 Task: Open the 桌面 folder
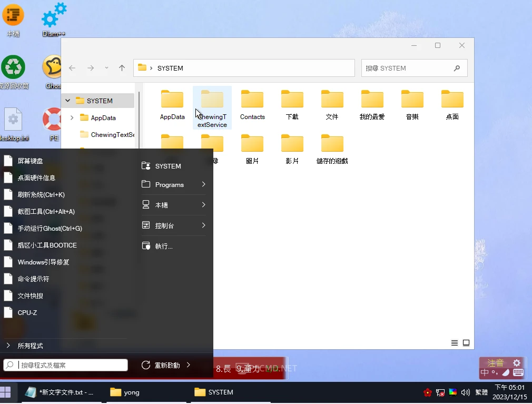point(452,100)
